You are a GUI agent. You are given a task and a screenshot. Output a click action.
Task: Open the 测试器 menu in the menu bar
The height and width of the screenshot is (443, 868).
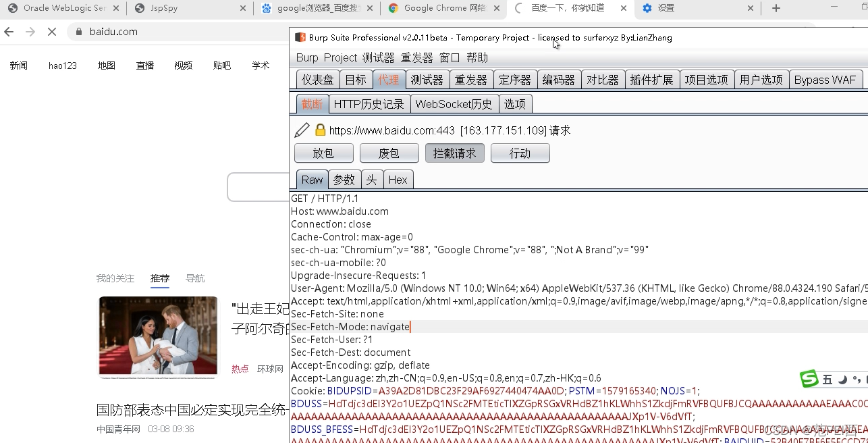(378, 58)
